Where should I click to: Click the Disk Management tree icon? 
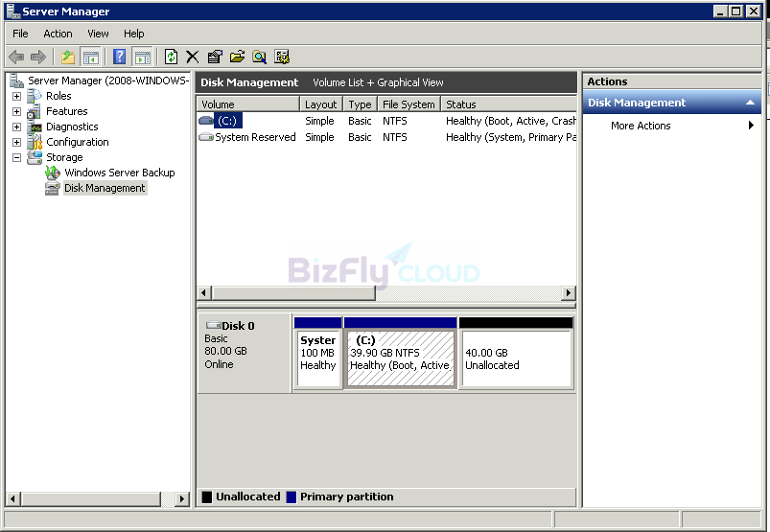pyautogui.click(x=53, y=188)
